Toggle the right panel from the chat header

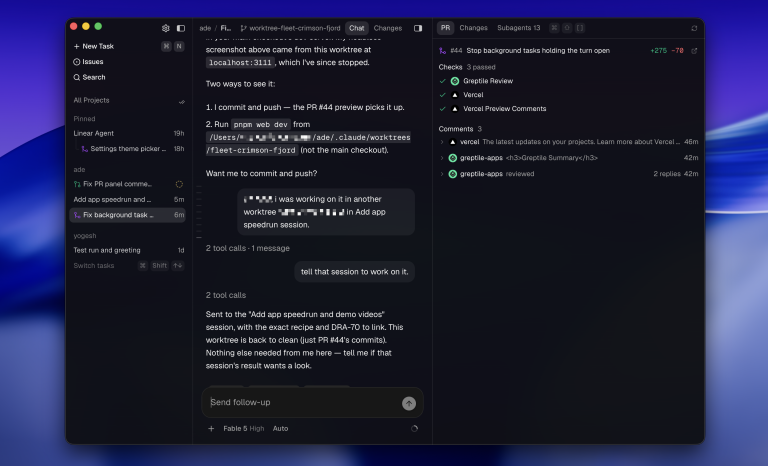[418, 28]
